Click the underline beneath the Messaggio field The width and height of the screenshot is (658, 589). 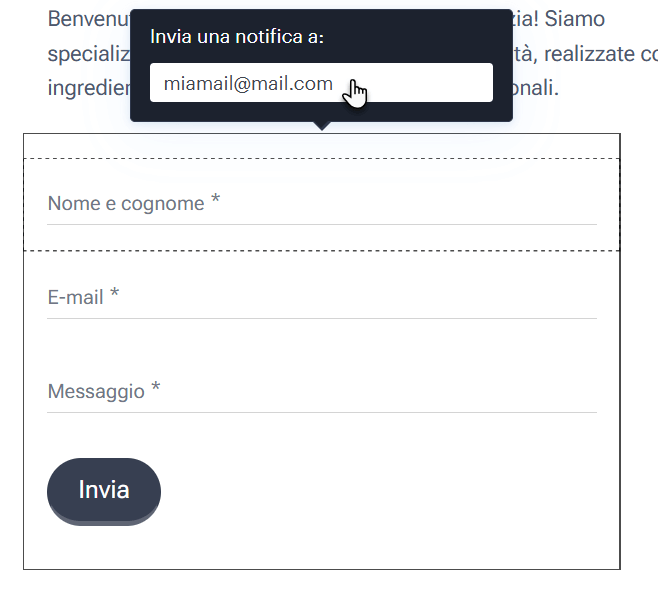[x=322, y=412]
